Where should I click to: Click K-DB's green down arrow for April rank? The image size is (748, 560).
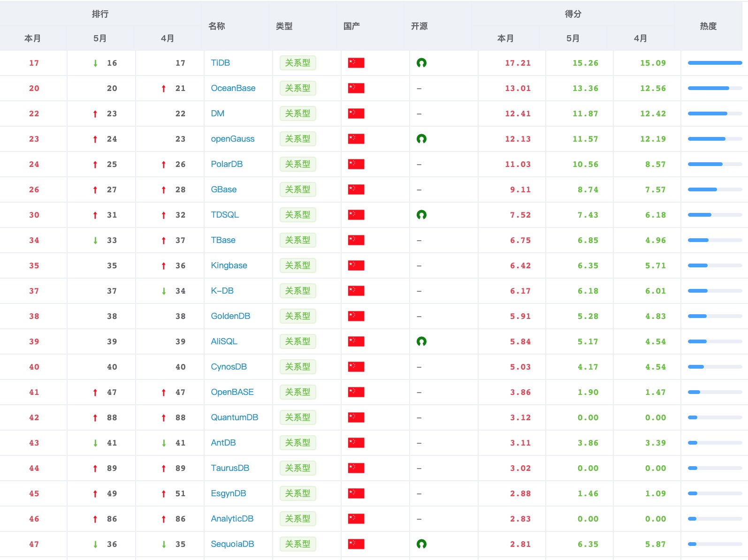pyautogui.click(x=164, y=291)
